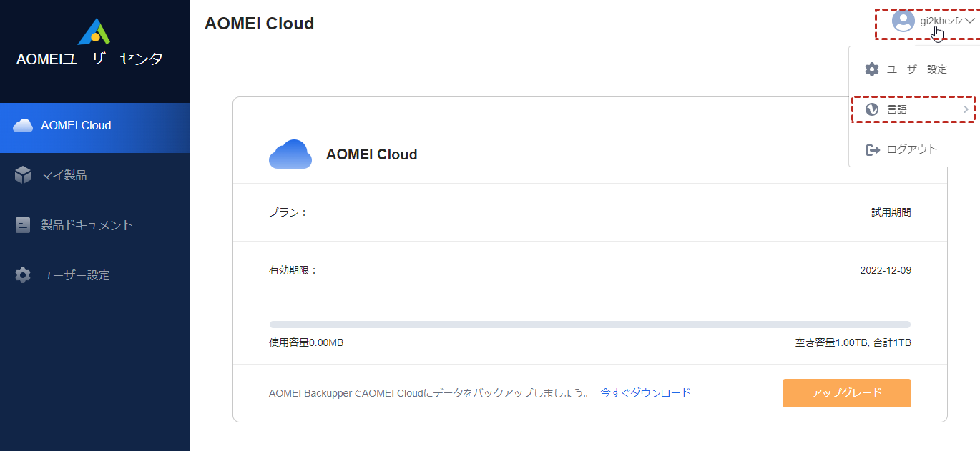Click the AOMEI logo in sidebar
980x451 pixels.
(x=94, y=31)
